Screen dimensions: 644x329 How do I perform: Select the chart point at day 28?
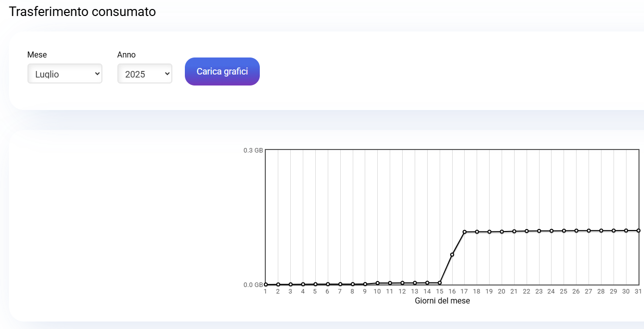point(601,230)
